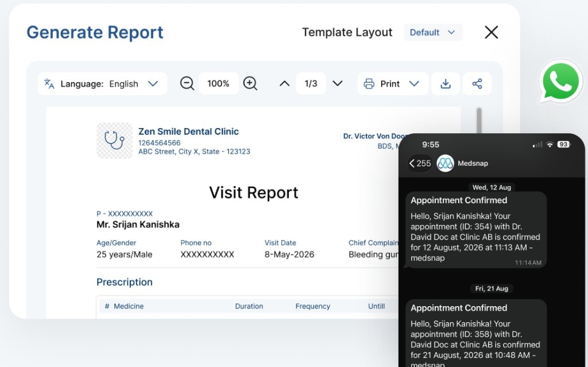
Task: Tap the Wed, 12 Aug date chip
Action: [492, 187]
